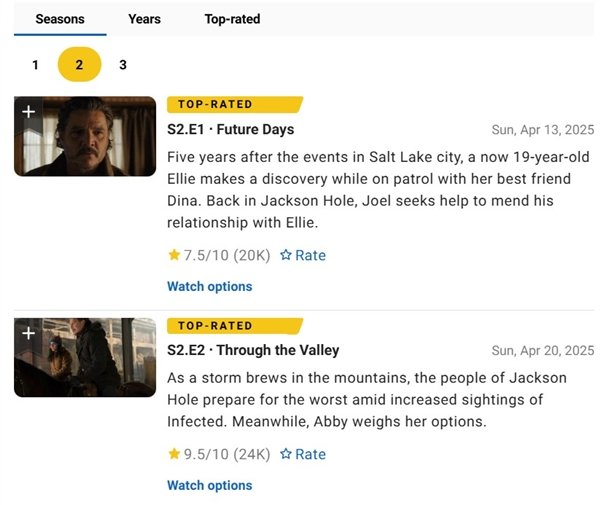Open the S2.E1 Future Days episode title
Image resolution: width=600 pixels, height=505 pixels.
pyautogui.click(x=230, y=130)
